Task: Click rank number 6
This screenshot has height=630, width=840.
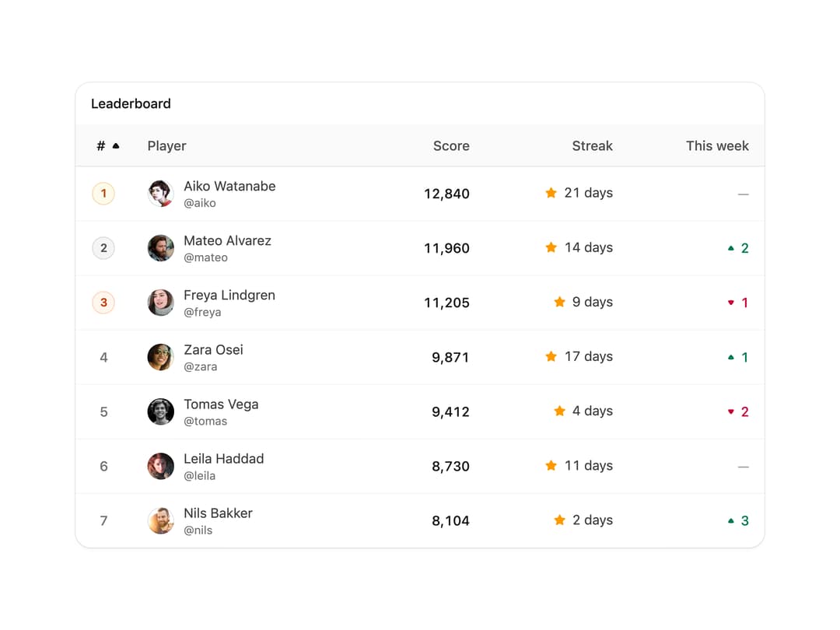Action: [104, 467]
